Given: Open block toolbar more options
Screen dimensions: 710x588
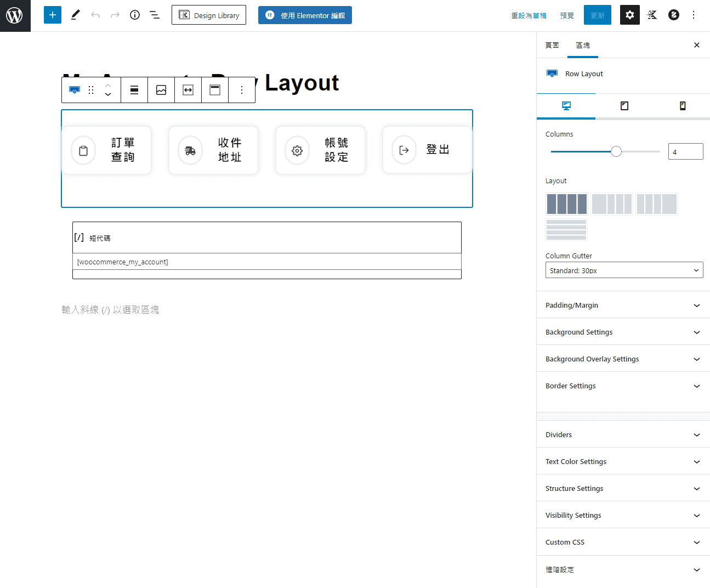Looking at the screenshot, I should coord(242,90).
